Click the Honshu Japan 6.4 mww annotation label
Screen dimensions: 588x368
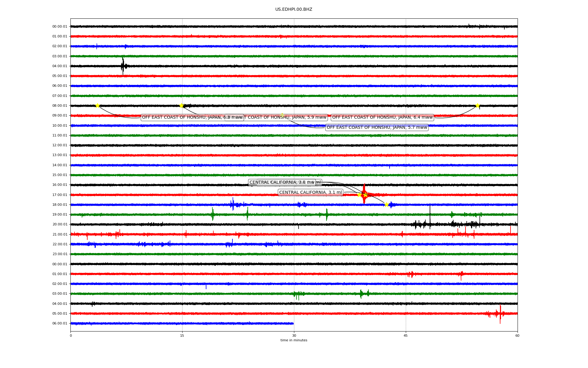click(x=382, y=117)
